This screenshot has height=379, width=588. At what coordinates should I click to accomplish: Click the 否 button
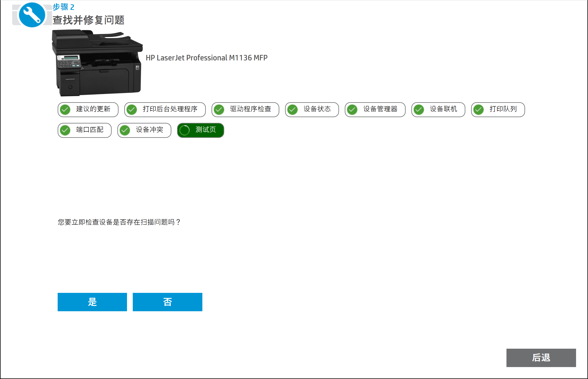pyautogui.click(x=167, y=302)
